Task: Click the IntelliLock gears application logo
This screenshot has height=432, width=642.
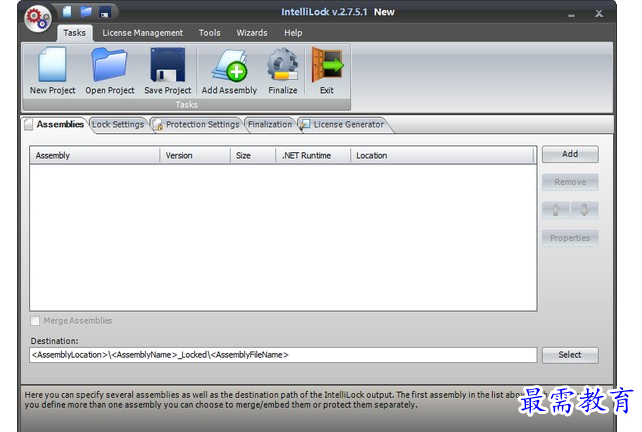Action: pos(38,19)
